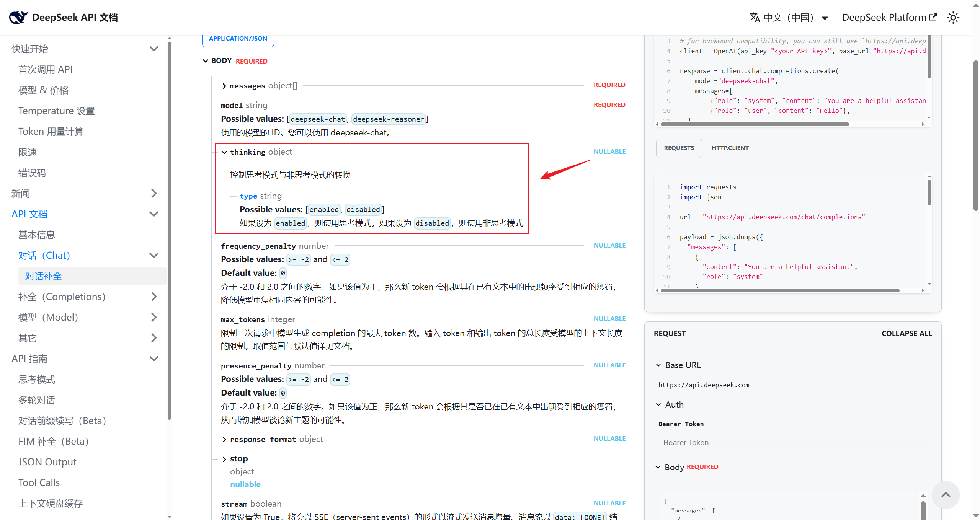Screen dimensions: 980x520
Task: Open 思考模式 guide page
Action: (37, 379)
